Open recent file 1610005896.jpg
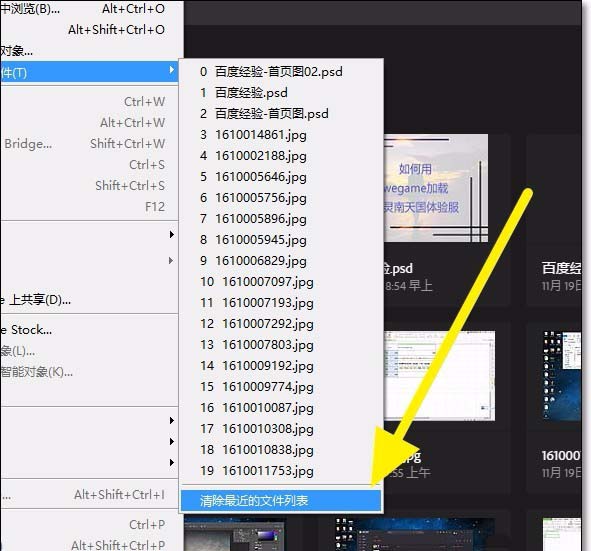 pos(281,219)
